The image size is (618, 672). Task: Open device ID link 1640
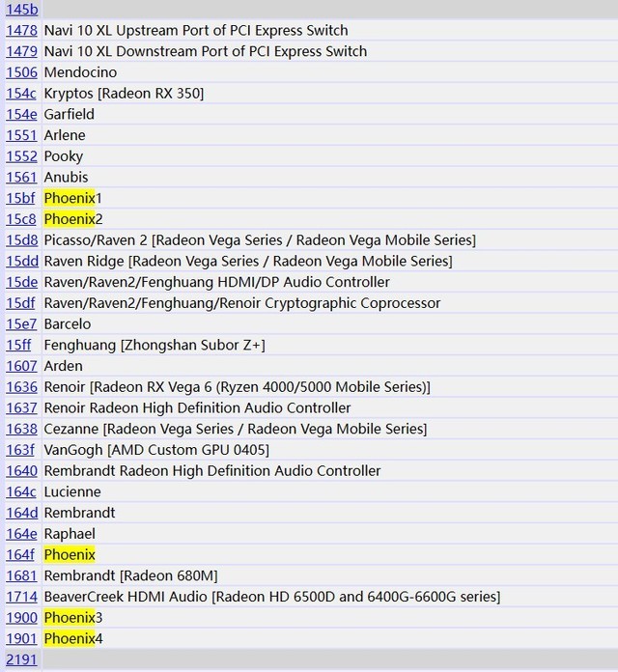[x=22, y=471]
